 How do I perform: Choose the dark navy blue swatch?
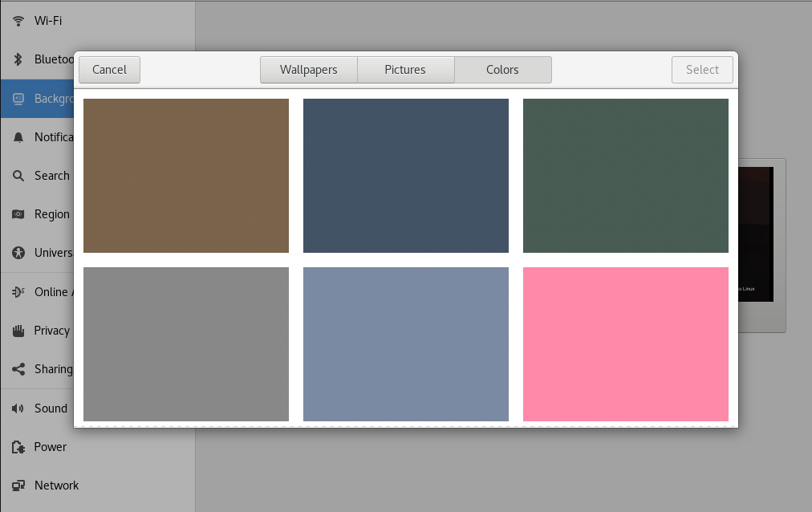[405, 176]
